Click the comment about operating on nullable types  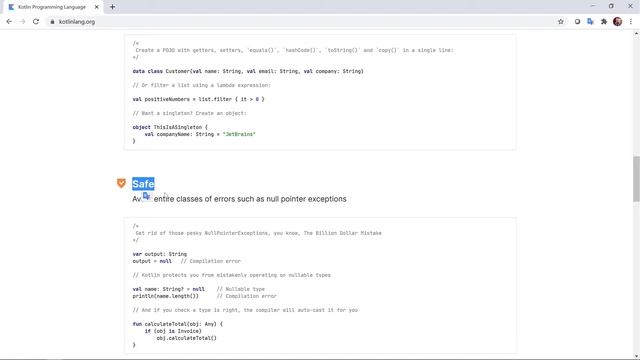[x=232, y=275]
